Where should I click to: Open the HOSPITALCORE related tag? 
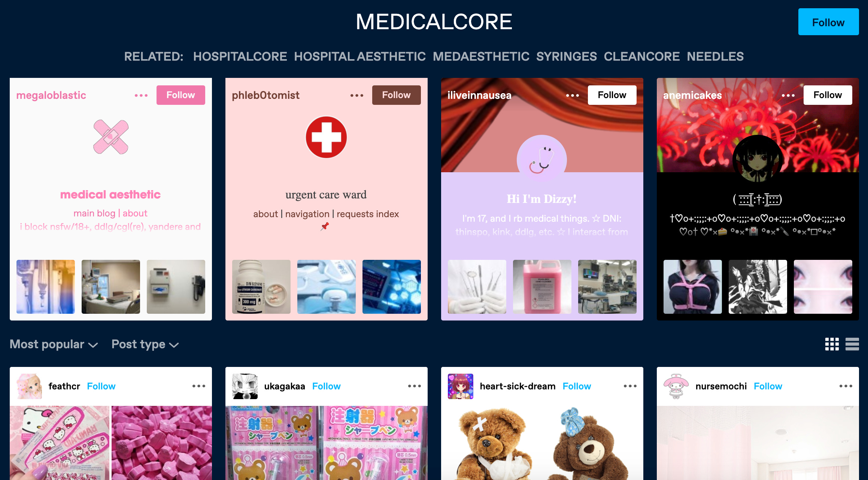pyautogui.click(x=240, y=57)
